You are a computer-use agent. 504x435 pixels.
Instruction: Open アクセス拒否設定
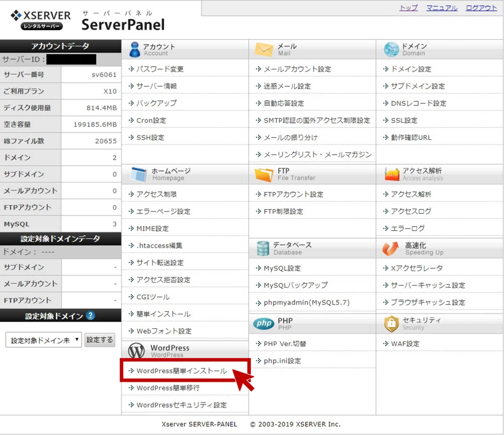click(x=163, y=280)
